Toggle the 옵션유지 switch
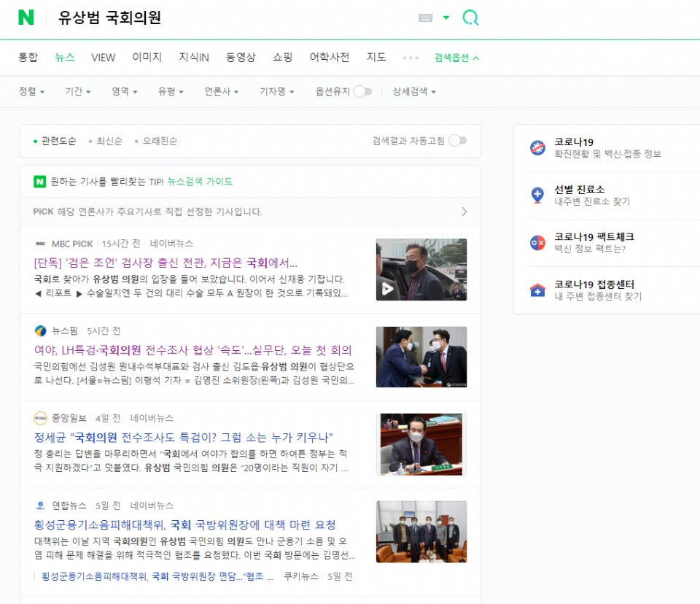The height and width of the screenshot is (604, 700). tap(362, 92)
